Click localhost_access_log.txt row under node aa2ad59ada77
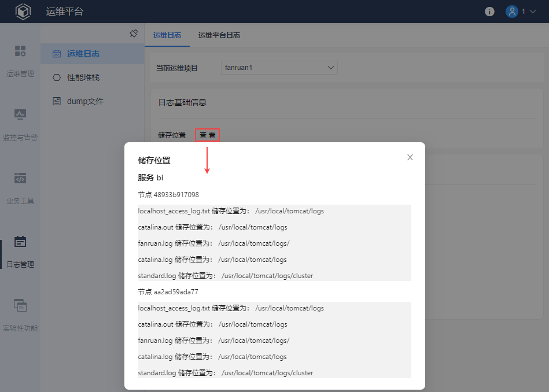Screen dimensions: 549x392 [274, 308]
